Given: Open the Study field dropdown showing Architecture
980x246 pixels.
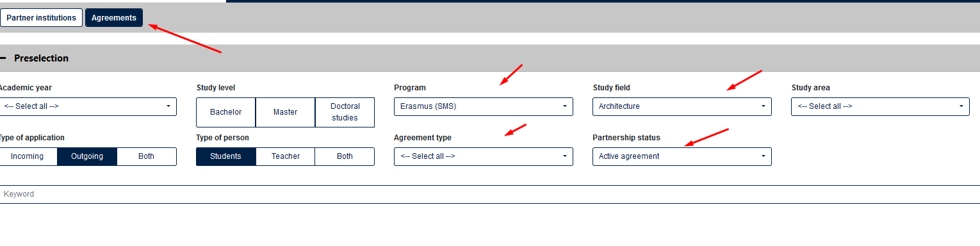Looking at the screenshot, I should 682,106.
